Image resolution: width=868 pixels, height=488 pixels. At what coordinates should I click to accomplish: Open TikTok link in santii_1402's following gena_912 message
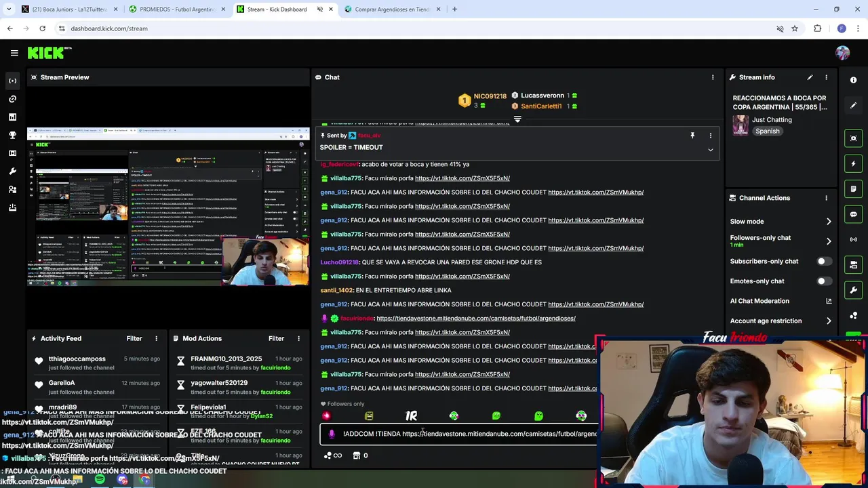click(595, 304)
